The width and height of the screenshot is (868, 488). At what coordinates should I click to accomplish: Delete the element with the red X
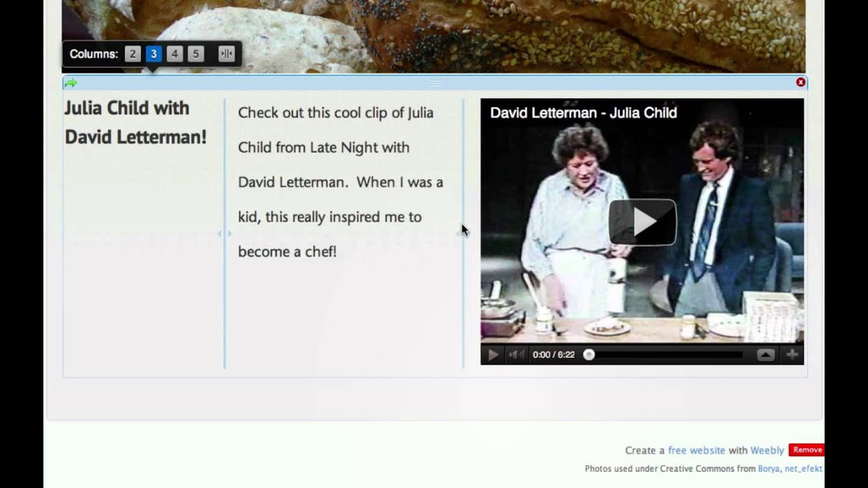[800, 82]
